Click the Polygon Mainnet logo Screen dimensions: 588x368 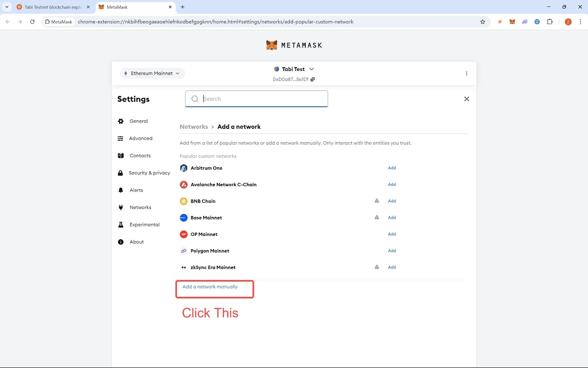[184, 251]
